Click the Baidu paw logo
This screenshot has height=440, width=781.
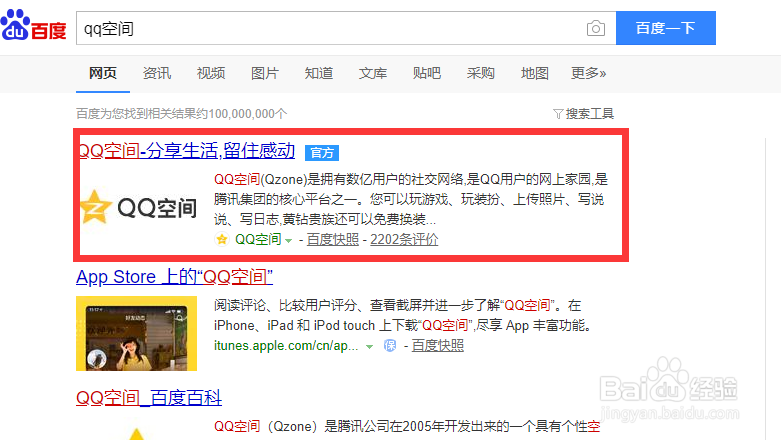pos(33,25)
